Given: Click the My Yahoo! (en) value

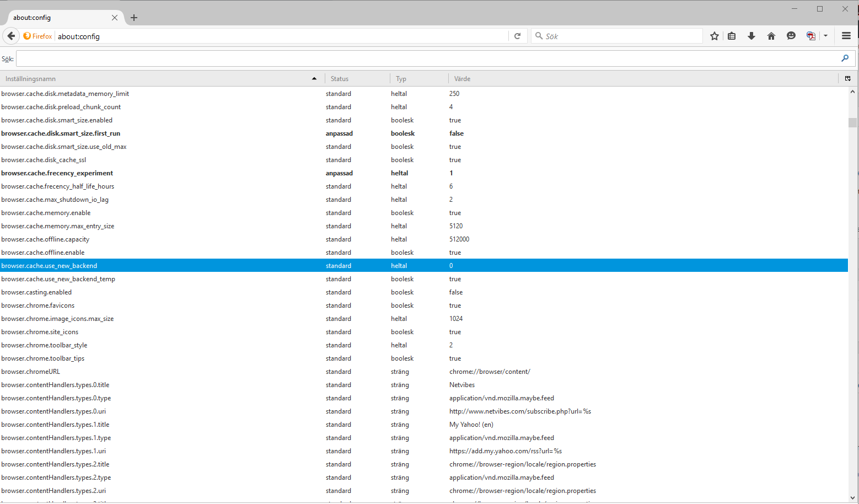Looking at the screenshot, I should tap(471, 425).
